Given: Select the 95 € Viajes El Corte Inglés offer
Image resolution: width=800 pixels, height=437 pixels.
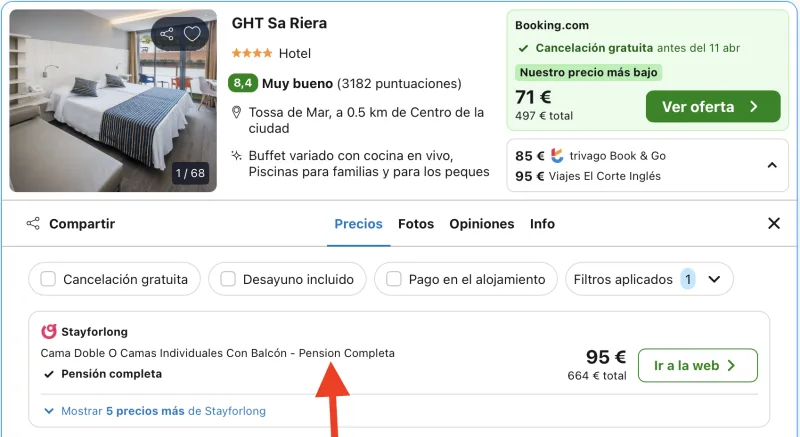Looking at the screenshot, I should tap(588, 176).
